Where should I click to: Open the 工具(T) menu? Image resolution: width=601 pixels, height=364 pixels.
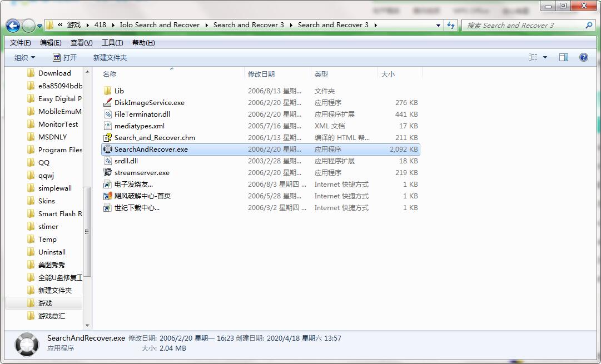pyautogui.click(x=112, y=43)
